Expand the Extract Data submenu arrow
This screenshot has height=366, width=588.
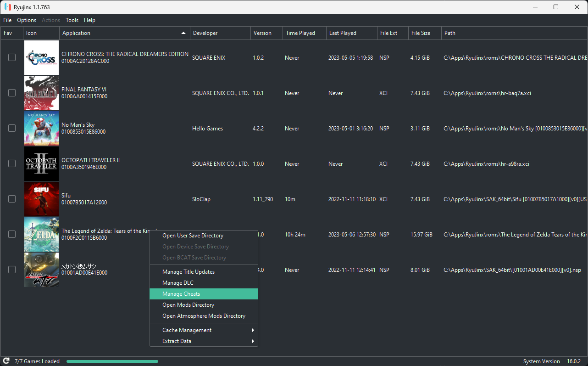pos(253,341)
